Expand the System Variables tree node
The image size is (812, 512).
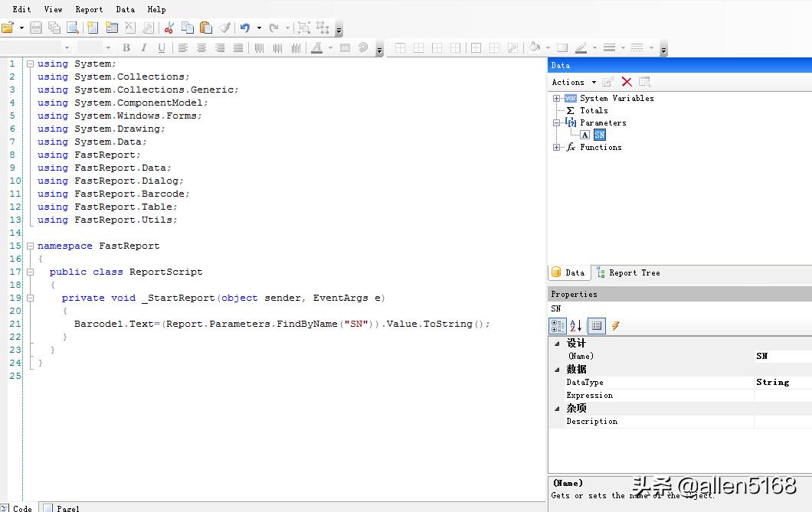(x=556, y=98)
